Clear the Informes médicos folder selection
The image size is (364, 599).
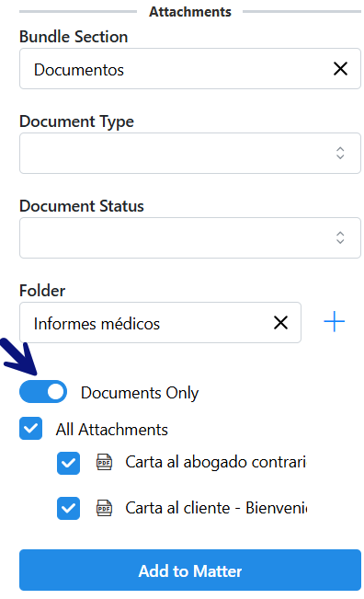point(280,322)
